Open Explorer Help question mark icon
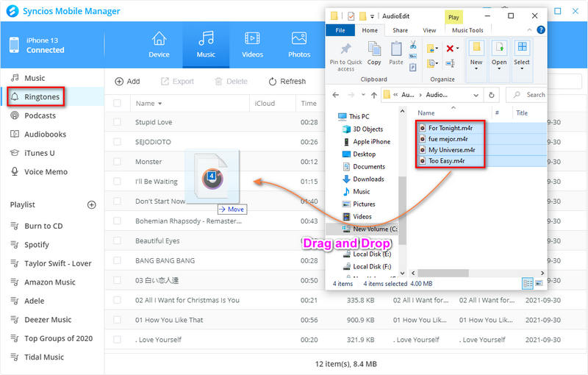This screenshot has width=588, height=375. pyautogui.click(x=541, y=30)
